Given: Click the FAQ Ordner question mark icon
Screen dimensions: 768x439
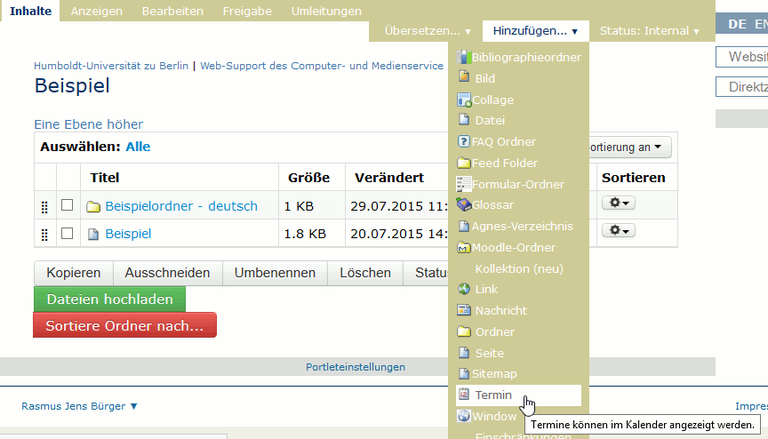Looking at the screenshot, I should (x=464, y=142).
